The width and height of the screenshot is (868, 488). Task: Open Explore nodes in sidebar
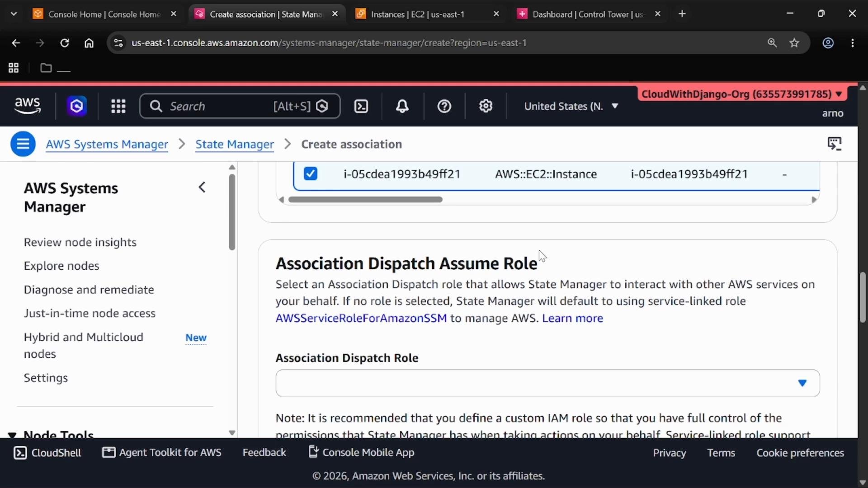click(61, 266)
